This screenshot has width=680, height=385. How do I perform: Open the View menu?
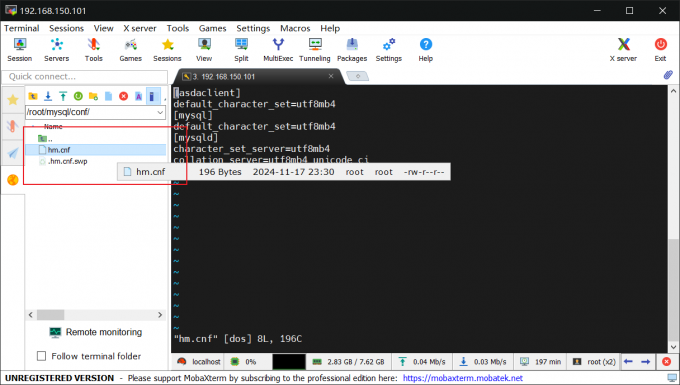[104, 28]
